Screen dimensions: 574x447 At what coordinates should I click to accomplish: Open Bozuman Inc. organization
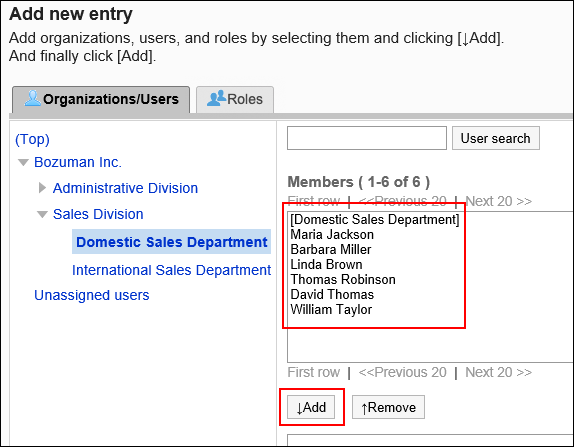78,162
